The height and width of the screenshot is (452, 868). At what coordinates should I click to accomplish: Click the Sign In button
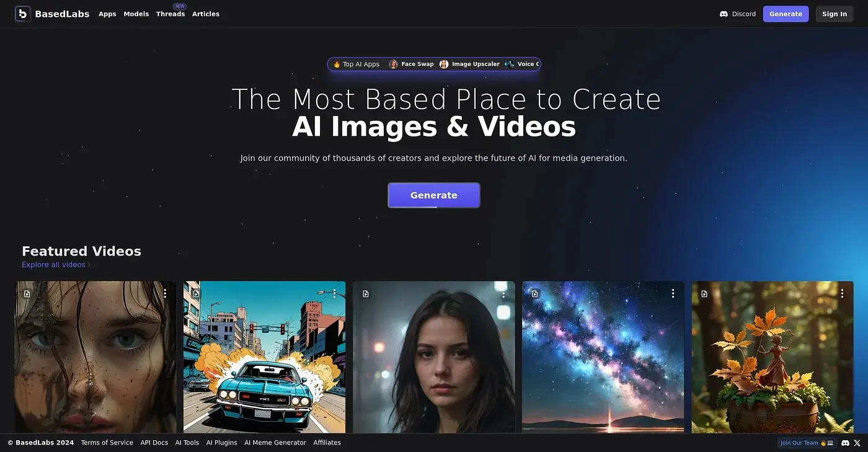[835, 14]
